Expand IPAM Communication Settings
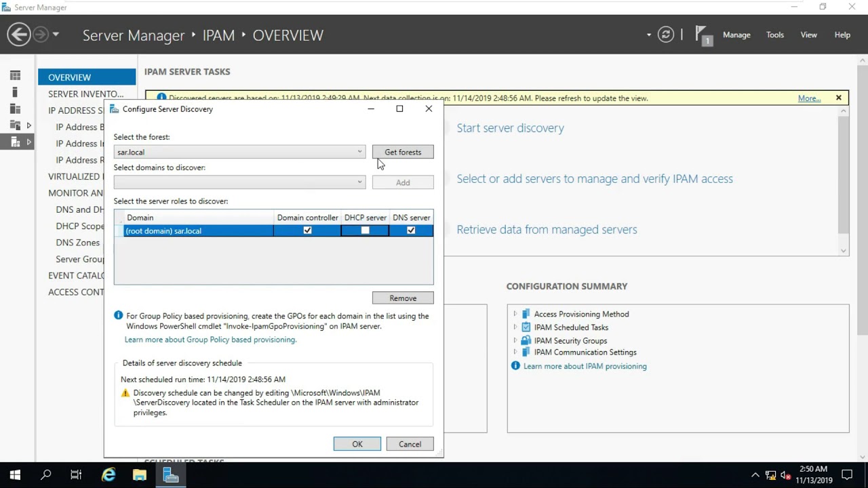The width and height of the screenshot is (868, 488). [x=515, y=352]
